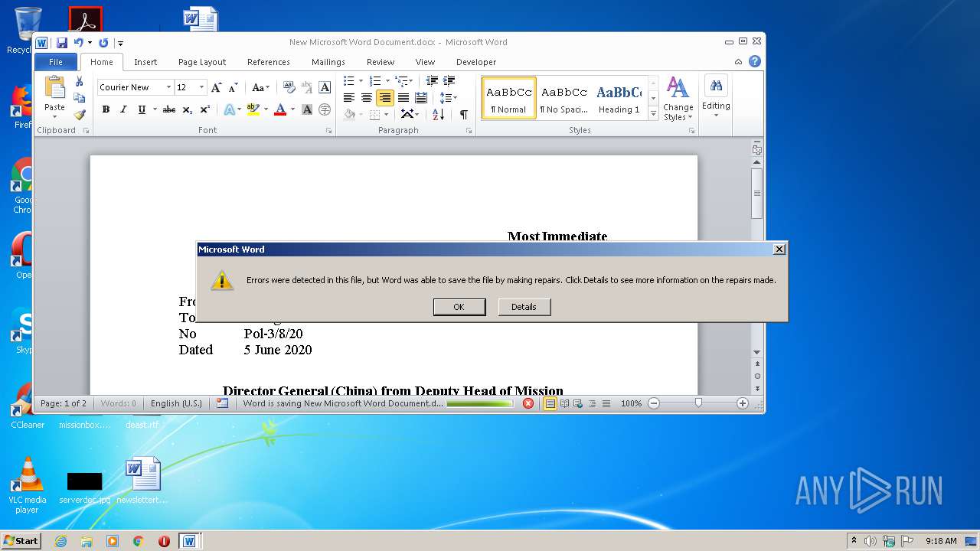
Task: Click the Shrink Font icon
Action: tap(234, 87)
